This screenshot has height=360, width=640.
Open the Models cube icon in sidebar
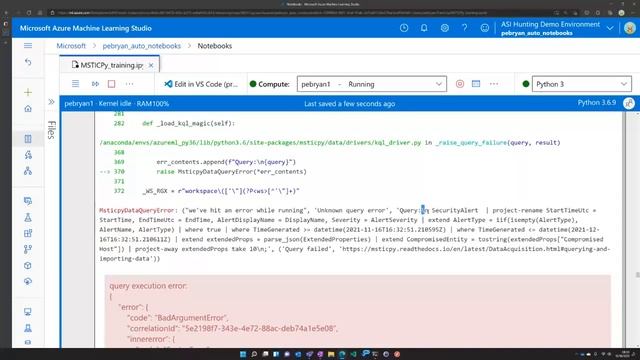pyautogui.click(x=28, y=265)
